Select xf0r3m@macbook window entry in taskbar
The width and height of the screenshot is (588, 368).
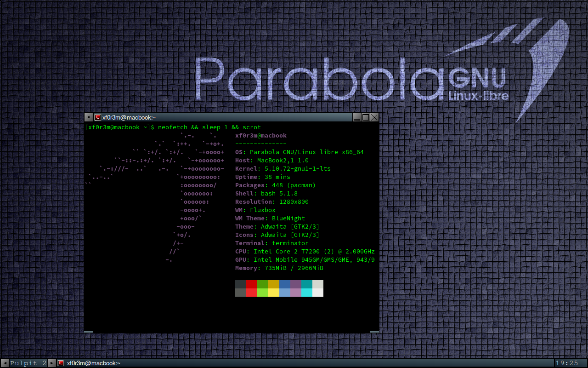tap(94, 363)
